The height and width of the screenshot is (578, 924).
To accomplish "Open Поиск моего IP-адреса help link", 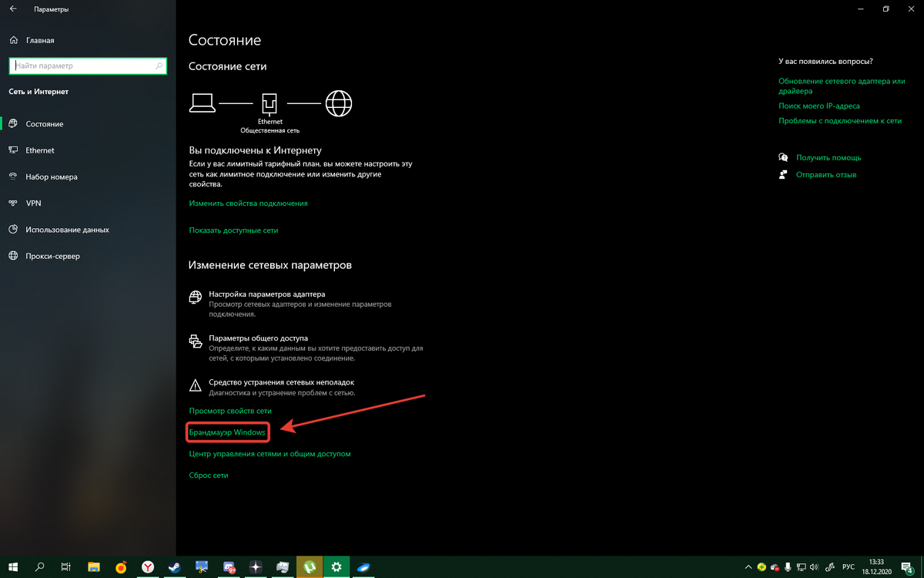I will tap(819, 106).
